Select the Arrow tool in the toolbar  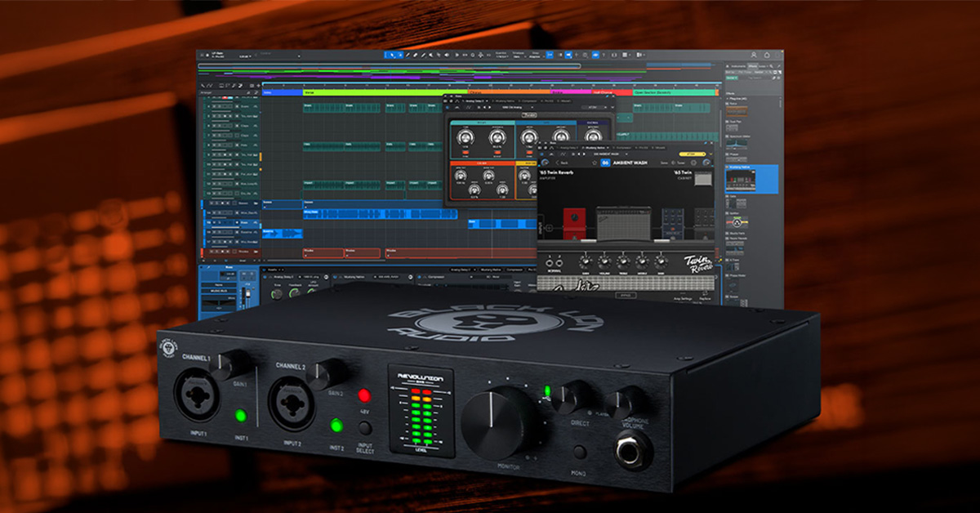[392, 55]
